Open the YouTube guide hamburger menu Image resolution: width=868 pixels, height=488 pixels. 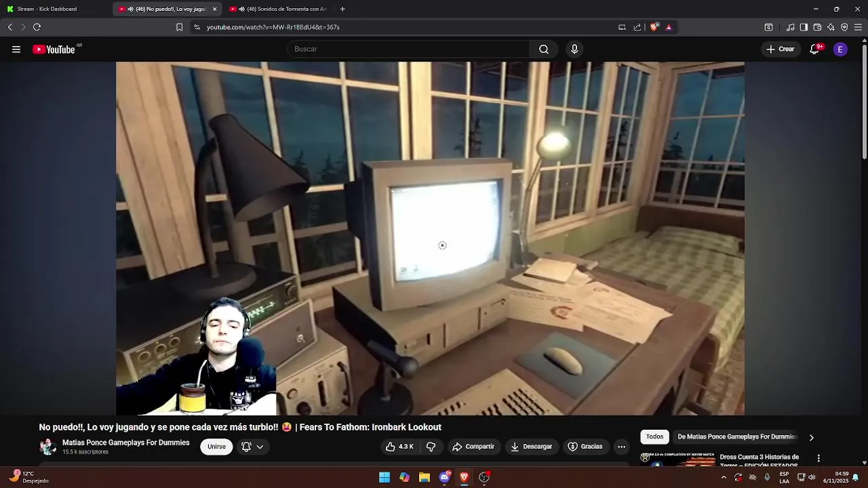click(x=16, y=49)
